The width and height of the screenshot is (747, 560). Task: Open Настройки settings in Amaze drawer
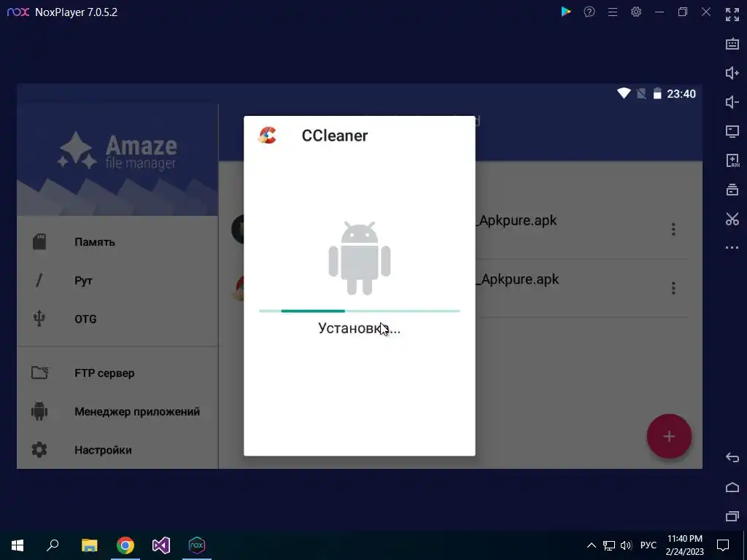click(117, 450)
